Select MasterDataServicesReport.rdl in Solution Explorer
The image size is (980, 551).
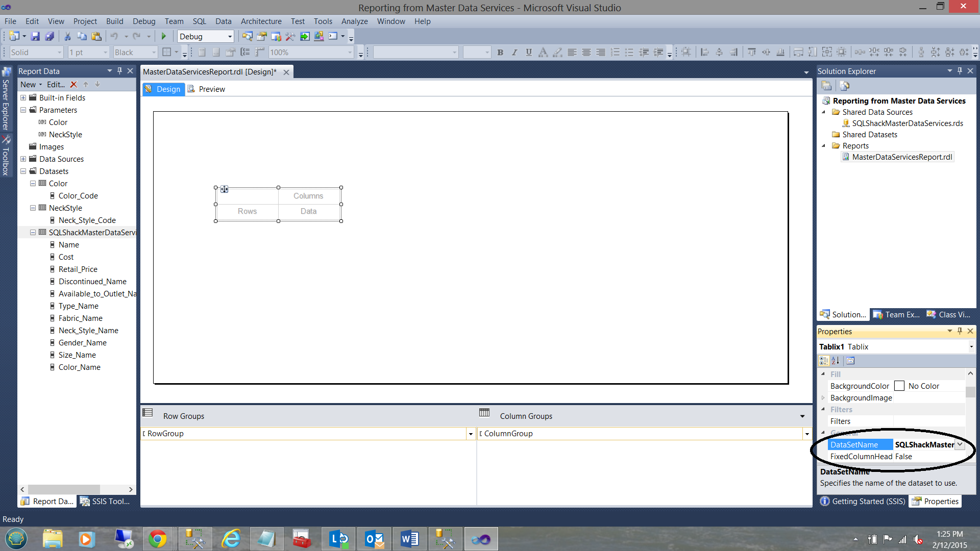[x=901, y=157]
